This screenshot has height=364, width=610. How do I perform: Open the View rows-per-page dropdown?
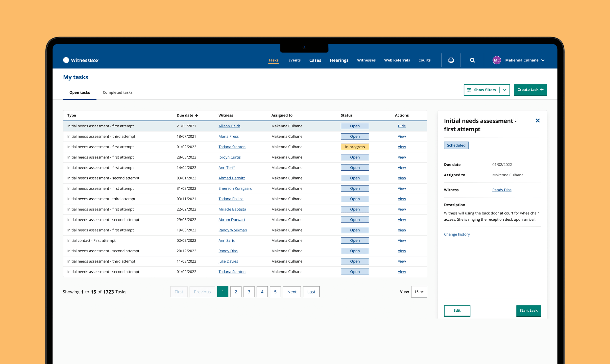pos(419,292)
